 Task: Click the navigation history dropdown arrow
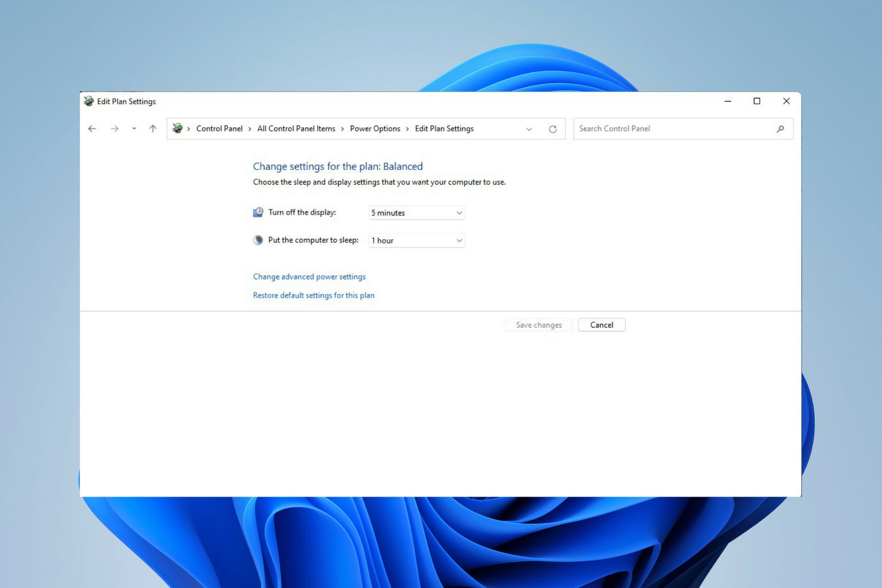click(x=133, y=129)
